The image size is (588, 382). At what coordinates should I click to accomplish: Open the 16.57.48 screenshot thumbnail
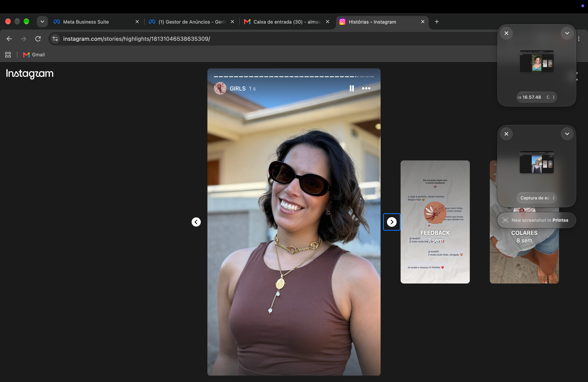click(537, 62)
